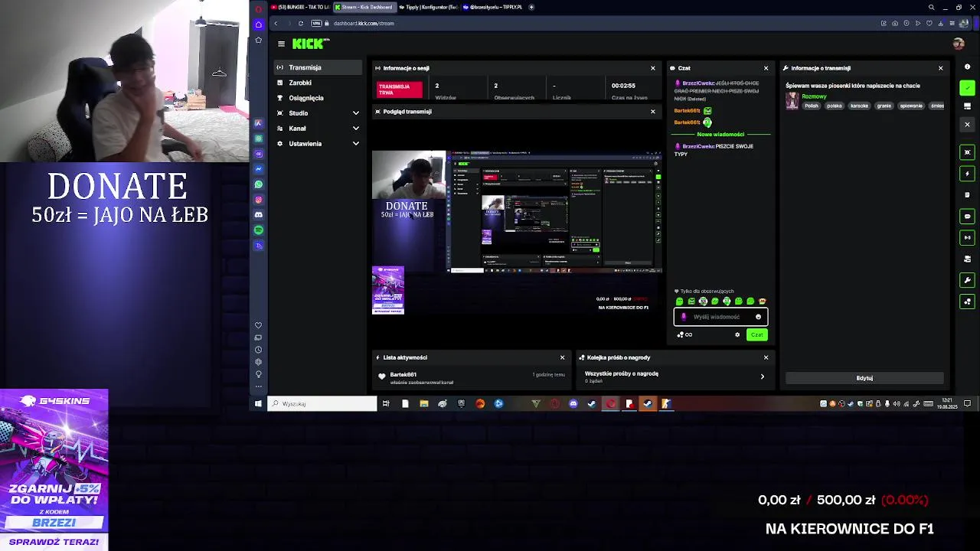Open Opera sidebar home icon
The height and width of the screenshot is (551, 980).
pyautogui.click(x=259, y=24)
